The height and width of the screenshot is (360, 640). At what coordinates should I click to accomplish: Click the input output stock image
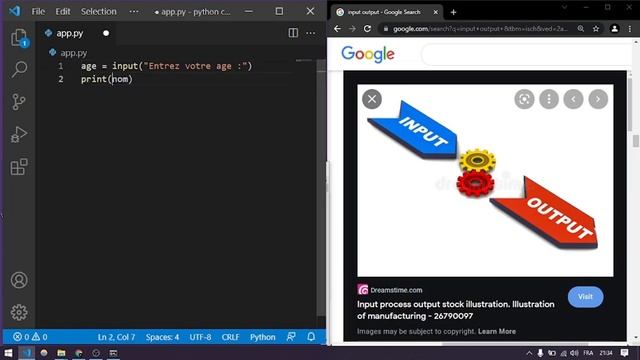click(x=485, y=180)
